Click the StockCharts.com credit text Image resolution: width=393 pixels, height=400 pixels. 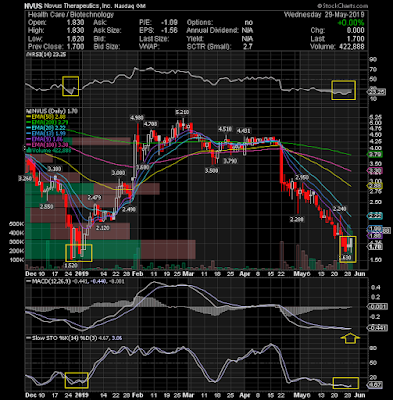(342, 6)
